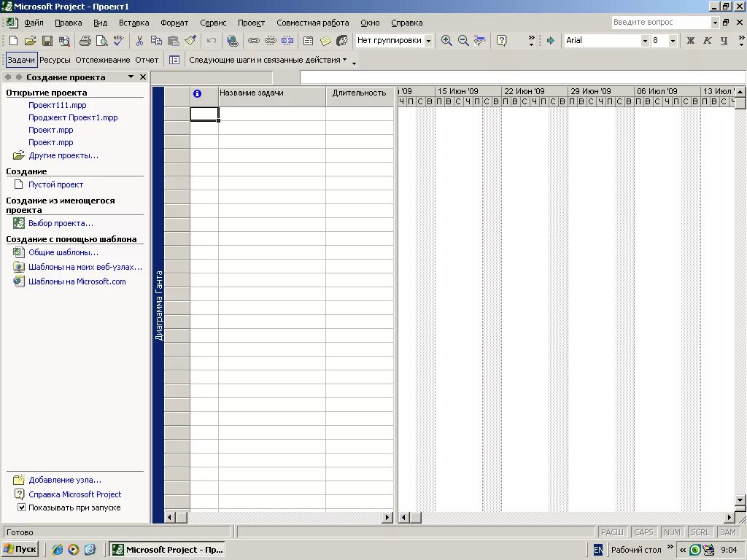Click Пуск Start button on taskbar
This screenshot has height=560, width=747.
coord(20,550)
